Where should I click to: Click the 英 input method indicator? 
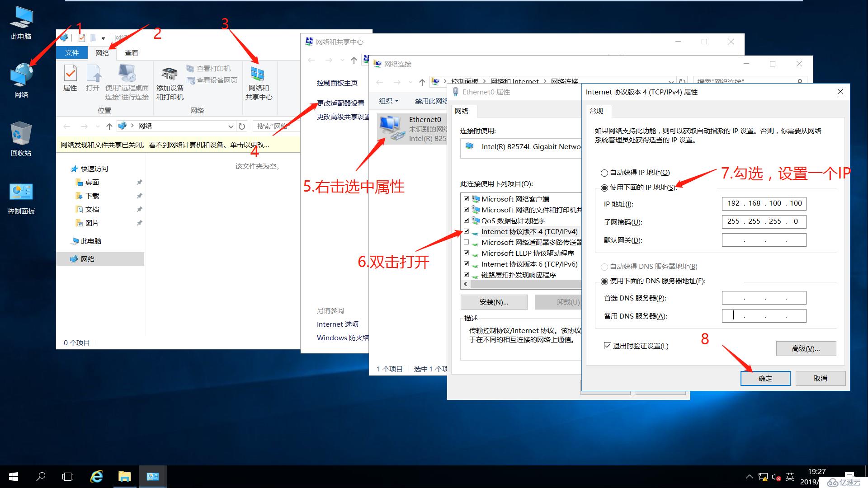tap(790, 477)
